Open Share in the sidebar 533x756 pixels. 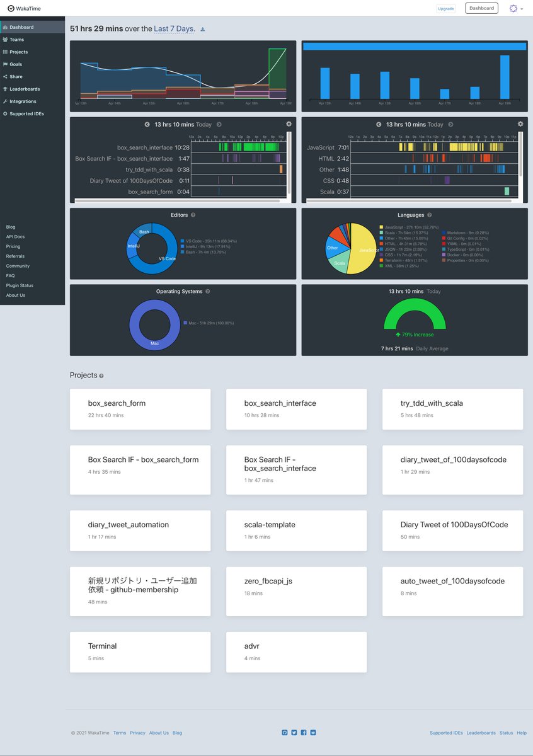[32, 76]
